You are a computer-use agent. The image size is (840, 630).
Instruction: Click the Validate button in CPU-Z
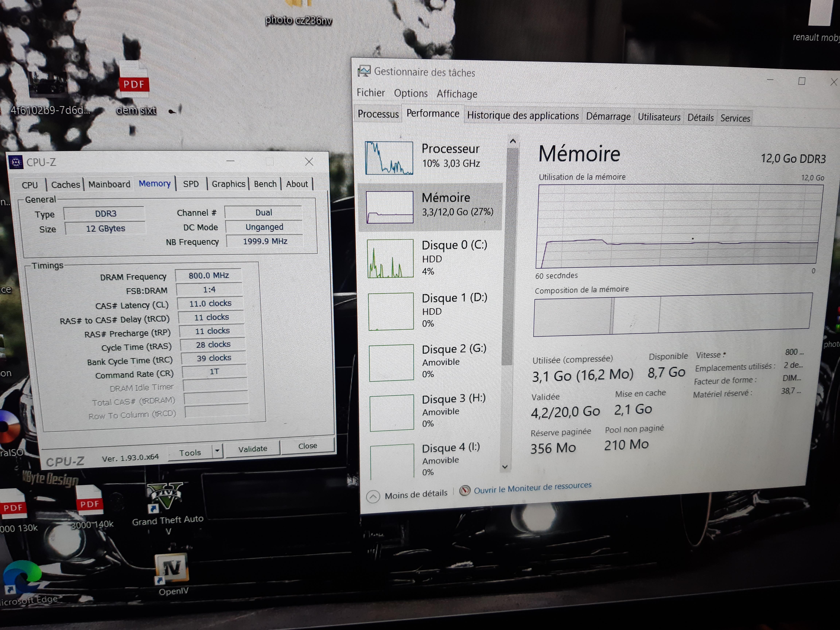[x=252, y=449]
